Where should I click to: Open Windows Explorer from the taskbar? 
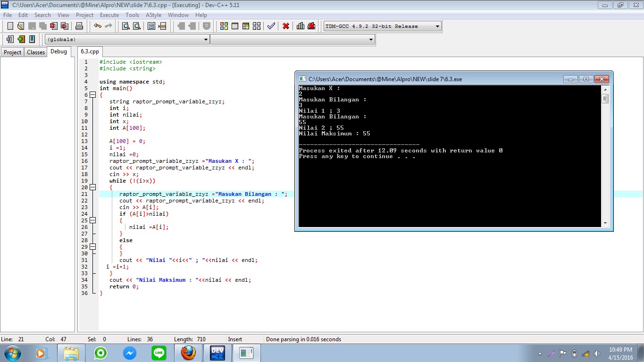pos(71,353)
